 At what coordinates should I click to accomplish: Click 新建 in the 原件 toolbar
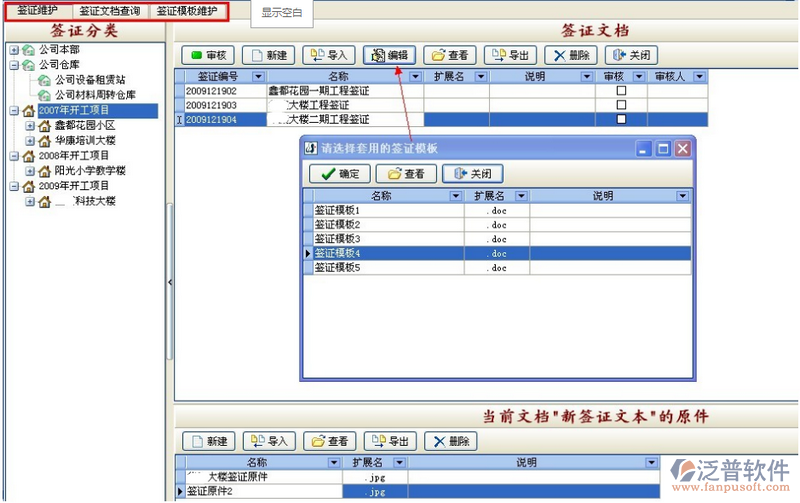(209, 441)
